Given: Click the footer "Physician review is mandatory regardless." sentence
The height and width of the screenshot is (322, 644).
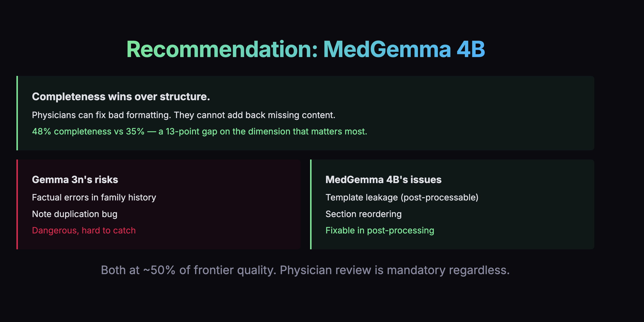Looking at the screenshot, I should 395,270.
